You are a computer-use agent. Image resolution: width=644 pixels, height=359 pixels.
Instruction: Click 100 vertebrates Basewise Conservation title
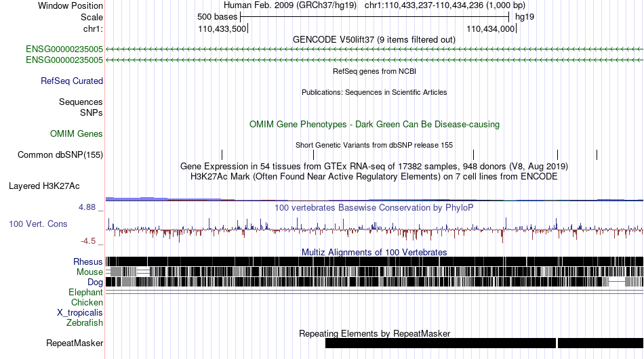[374, 207]
